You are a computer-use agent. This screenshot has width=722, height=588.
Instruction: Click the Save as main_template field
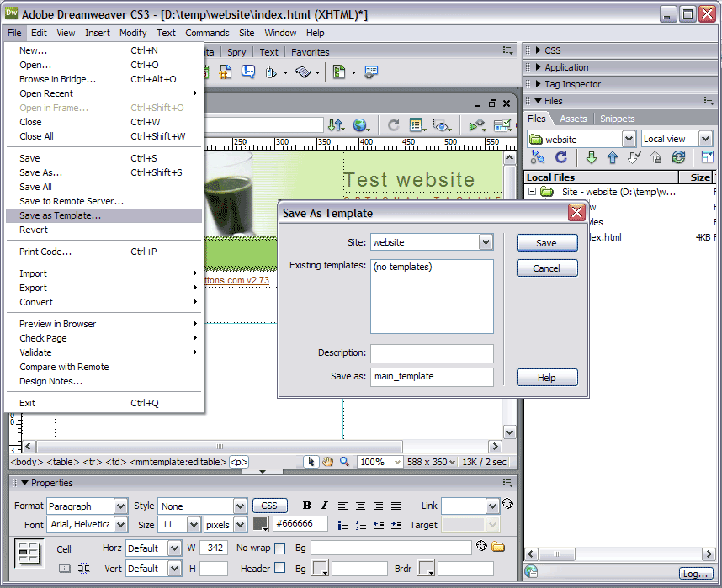click(432, 377)
